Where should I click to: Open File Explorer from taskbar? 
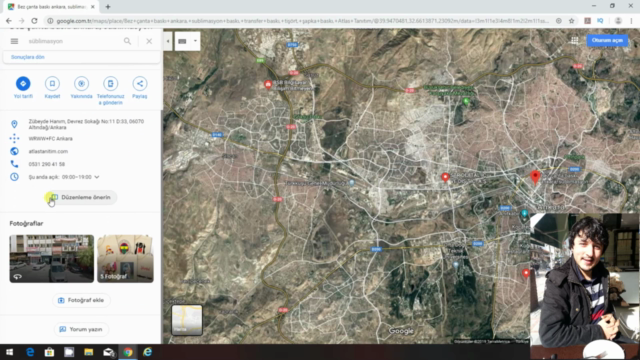(x=89, y=352)
